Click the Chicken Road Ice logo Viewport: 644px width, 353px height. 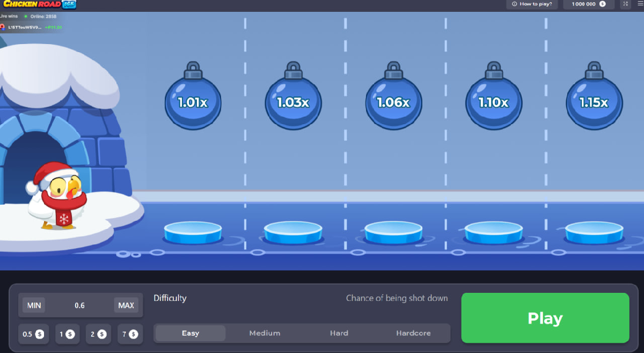(x=39, y=4)
